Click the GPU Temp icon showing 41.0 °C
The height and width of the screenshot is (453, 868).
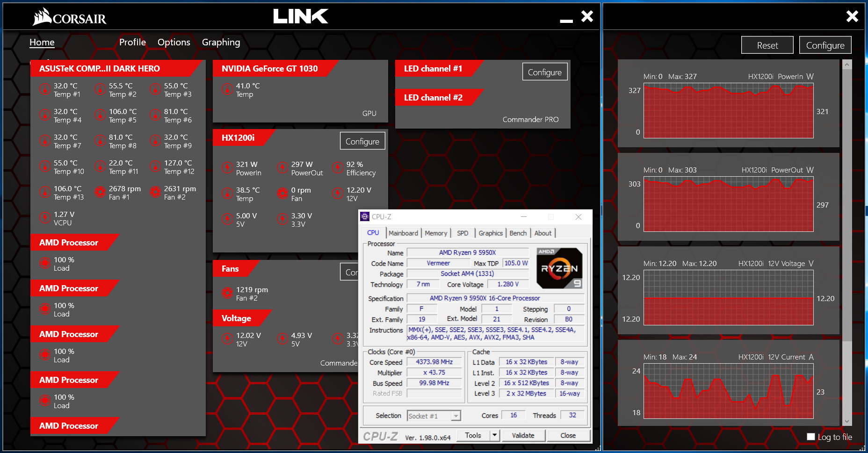[227, 89]
